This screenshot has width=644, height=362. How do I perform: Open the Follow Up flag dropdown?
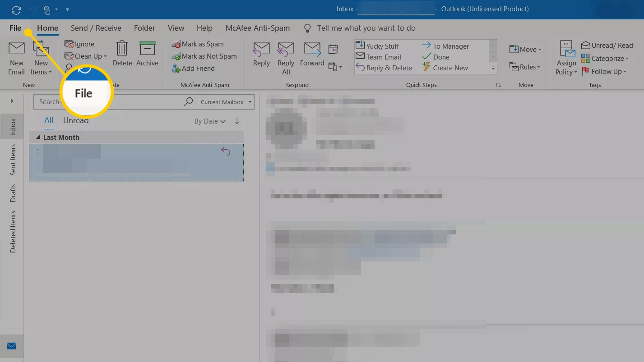point(604,72)
